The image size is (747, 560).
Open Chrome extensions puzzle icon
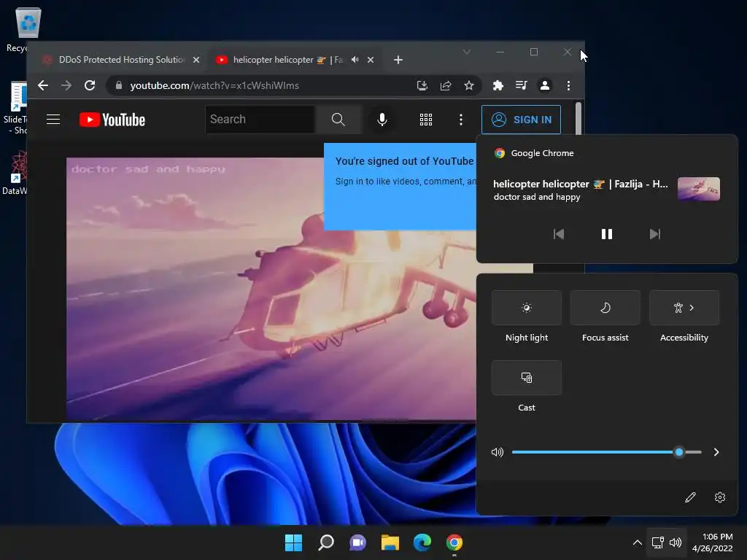(x=498, y=86)
